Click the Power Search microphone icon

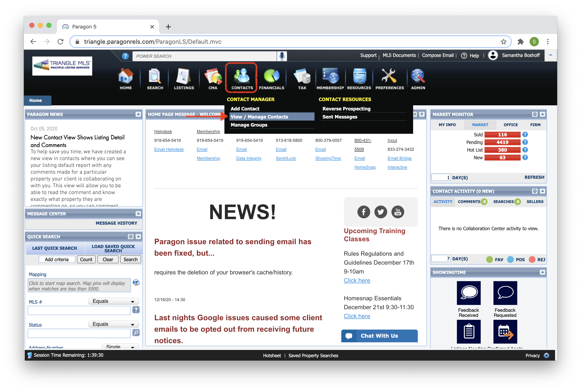click(282, 56)
